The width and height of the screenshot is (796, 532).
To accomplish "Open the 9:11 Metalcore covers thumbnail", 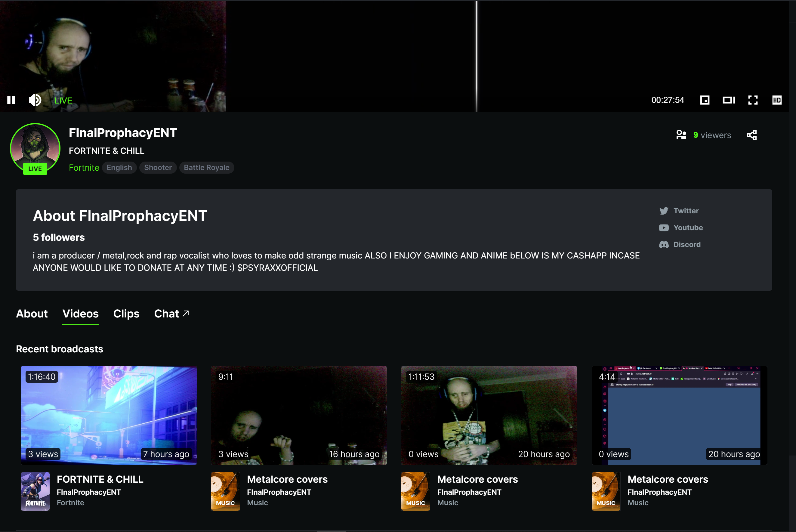I will coord(299,415).
